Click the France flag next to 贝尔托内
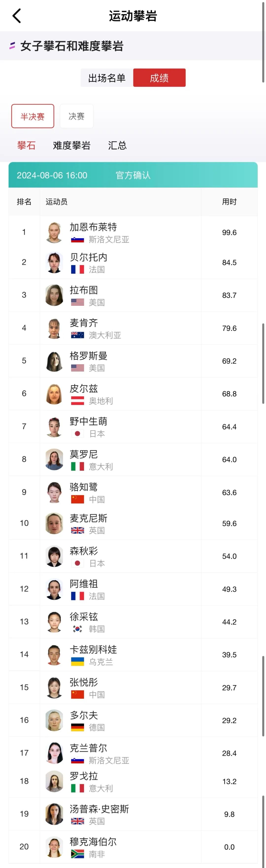Screen dimensions: 266x868 tap(77, 269)
